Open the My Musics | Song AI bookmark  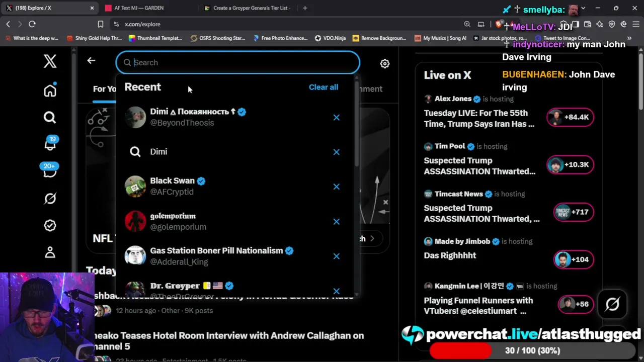(x=440, y=38)
